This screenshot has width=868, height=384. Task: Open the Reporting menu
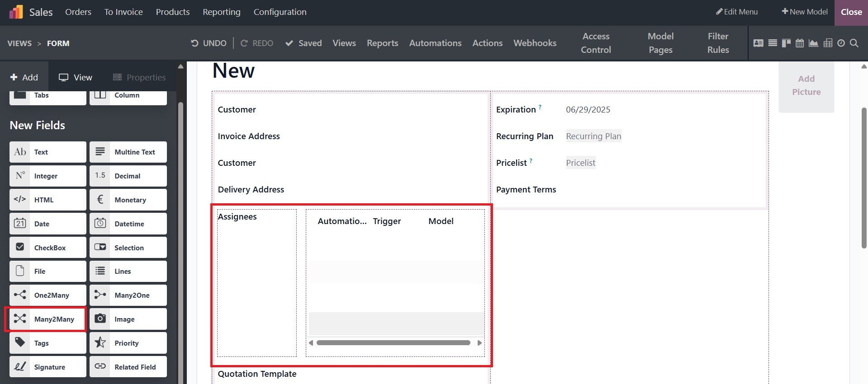(x=221, y=12)
